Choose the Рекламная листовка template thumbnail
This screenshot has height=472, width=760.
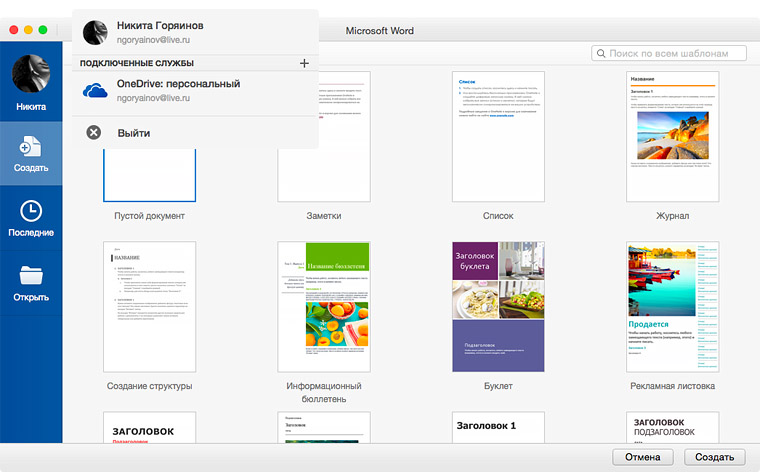(673, 307)
